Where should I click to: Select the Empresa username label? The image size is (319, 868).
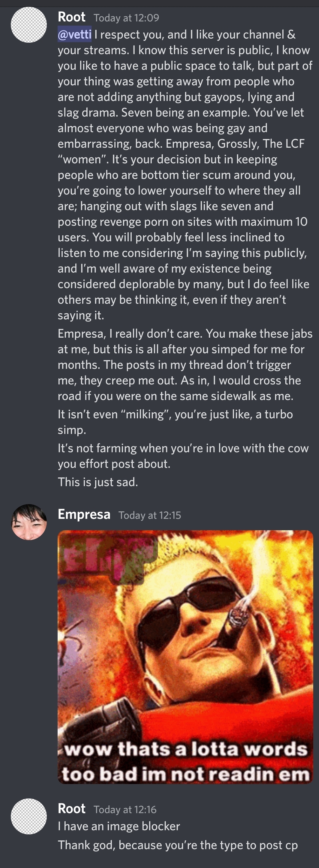[84, 514]
